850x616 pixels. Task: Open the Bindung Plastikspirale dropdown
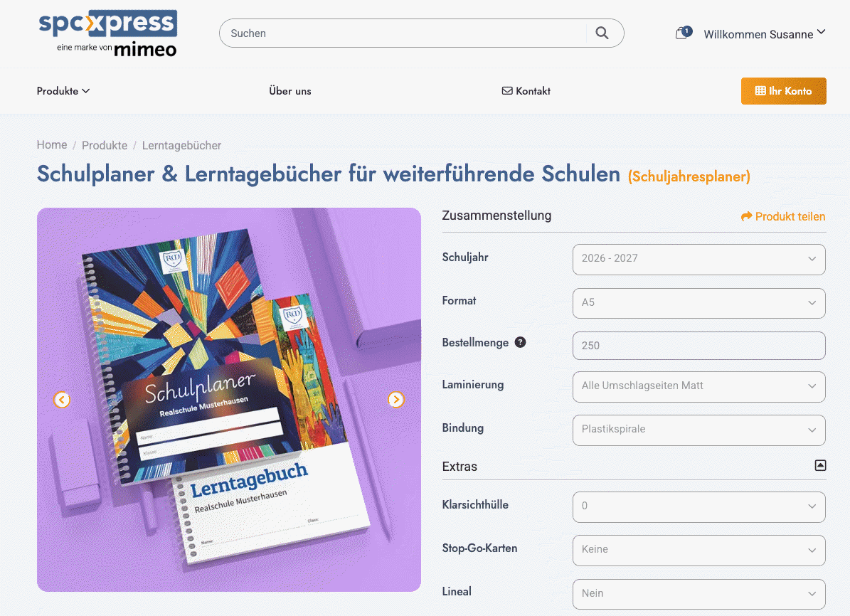(x=698, y=430)
